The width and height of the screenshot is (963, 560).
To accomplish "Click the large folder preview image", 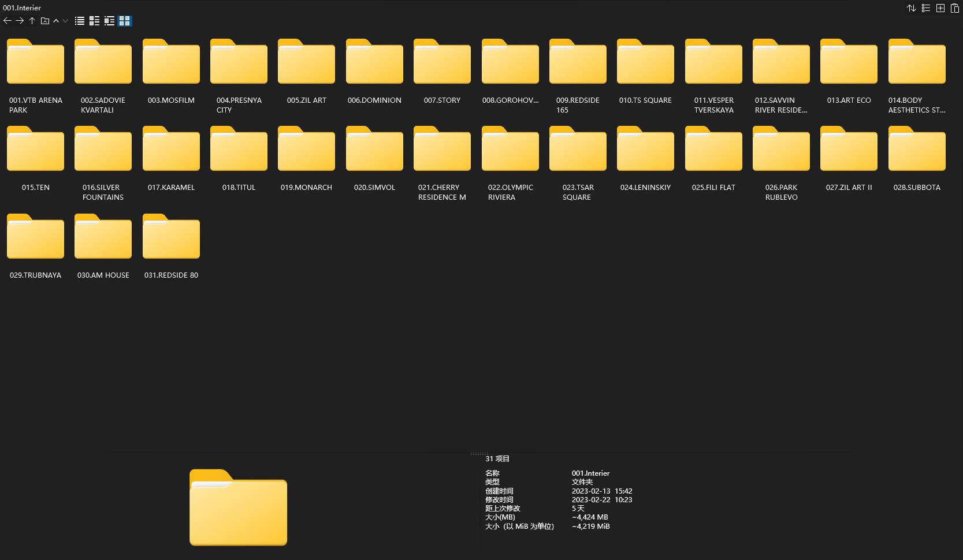I will (238, 507).
